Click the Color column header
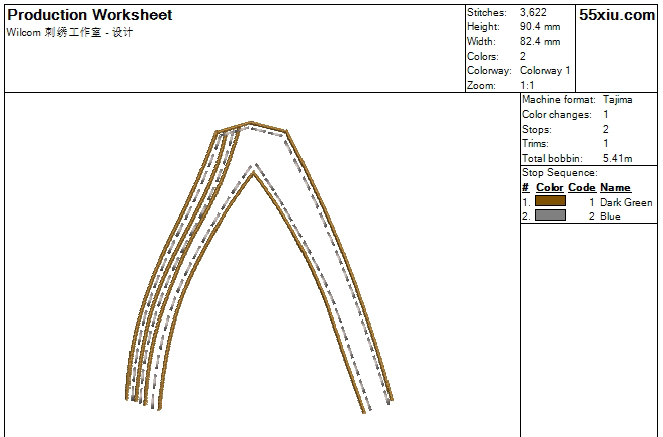The image size is (663, 437). pyautogui.click(x=549, y=187)
